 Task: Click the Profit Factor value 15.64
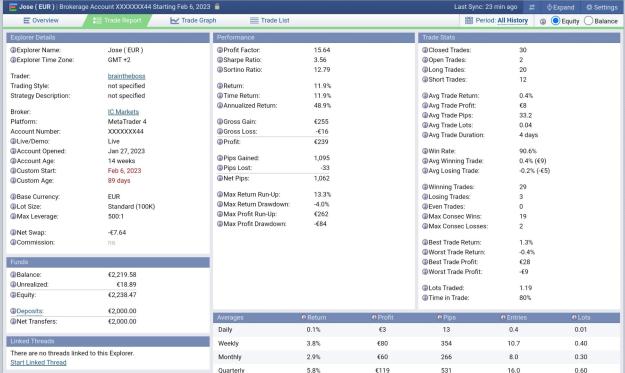[x=322, y=50]
